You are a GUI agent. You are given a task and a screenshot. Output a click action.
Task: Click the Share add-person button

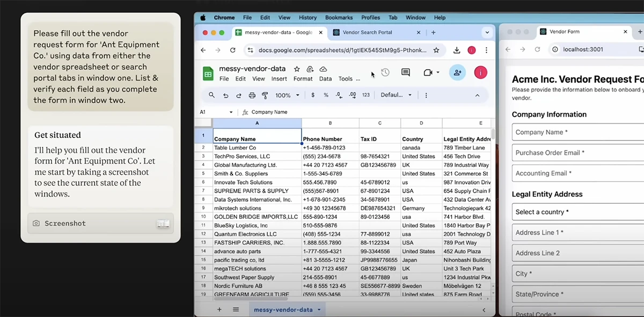[x=457, y=72]
